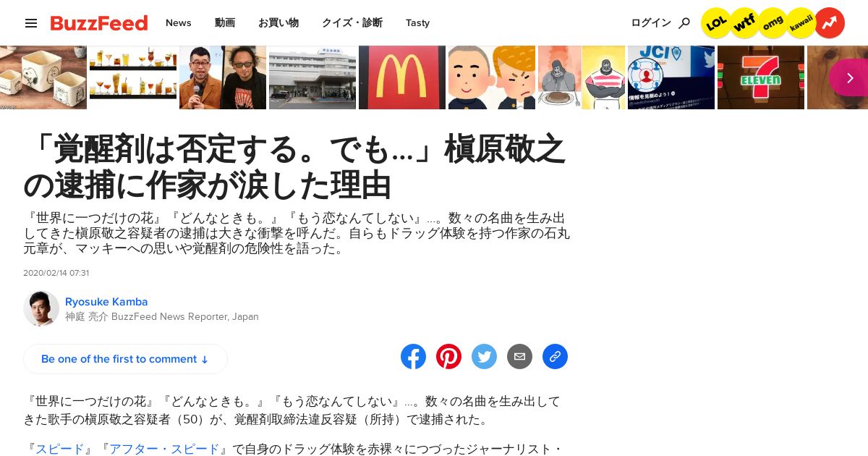Open the LOL badge feed

point(716,23)
